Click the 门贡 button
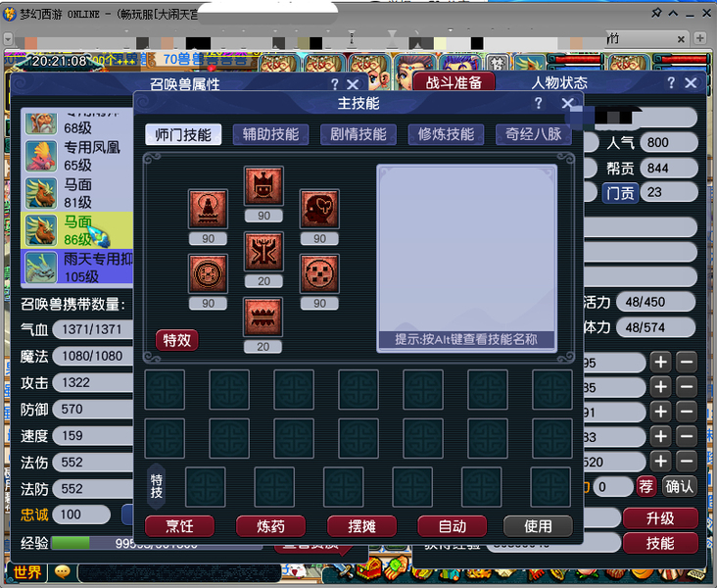Screen dimensions: 717x588 tap(620, 193)
